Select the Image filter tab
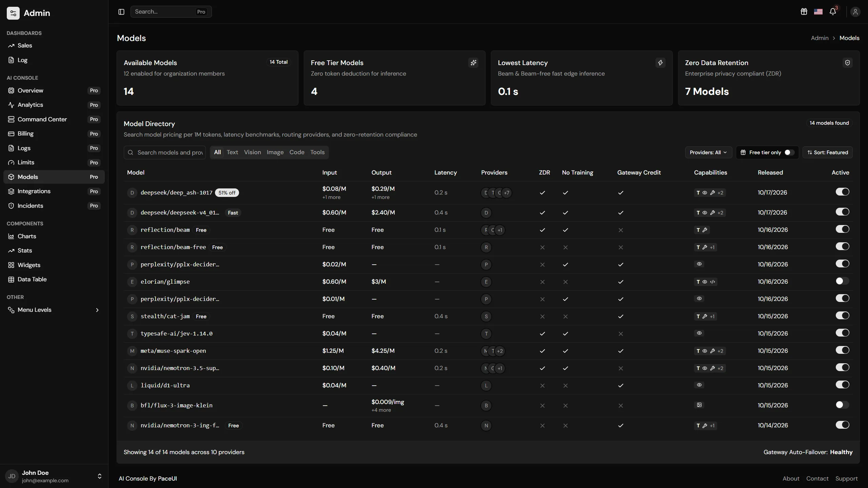The width and height of the screenshot is (868, 488). 275,152
